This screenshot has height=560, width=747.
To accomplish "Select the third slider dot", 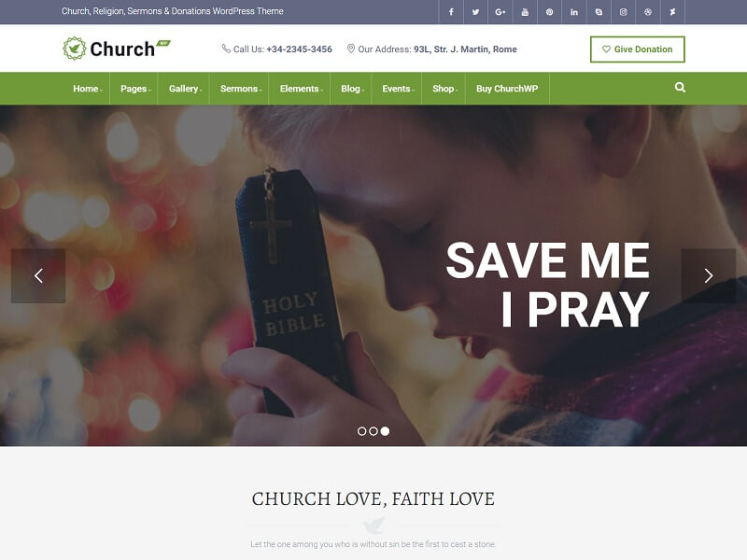I will coord(385,431).
